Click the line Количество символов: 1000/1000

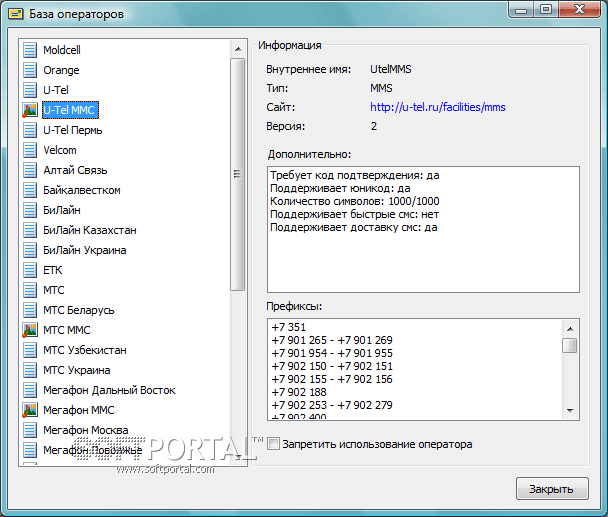pos(355,201)
